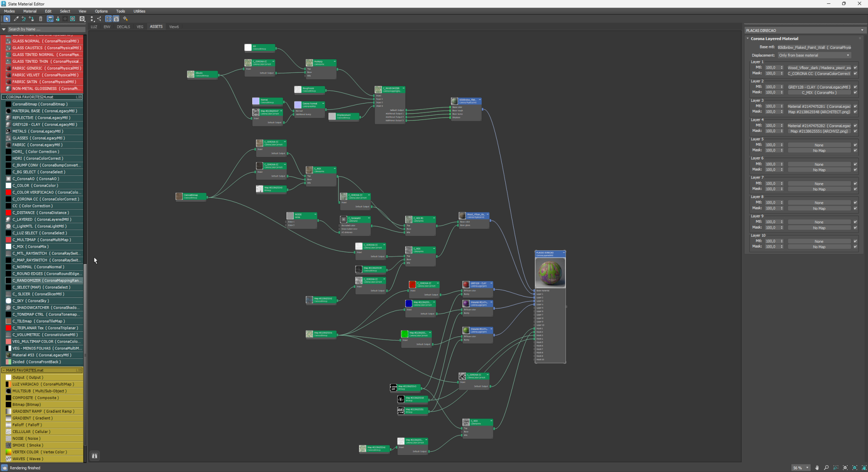Screen dimensions: 868x472
Task: Toggle Move Children icon in toolbar
Action: coord(50,19)
